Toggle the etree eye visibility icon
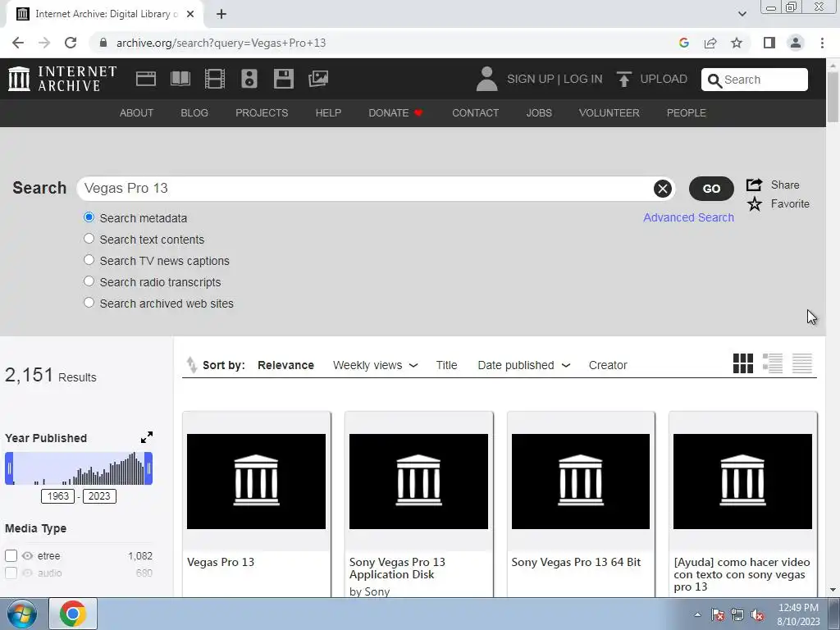Screen dimensions: 840x630 coord(27,555)
